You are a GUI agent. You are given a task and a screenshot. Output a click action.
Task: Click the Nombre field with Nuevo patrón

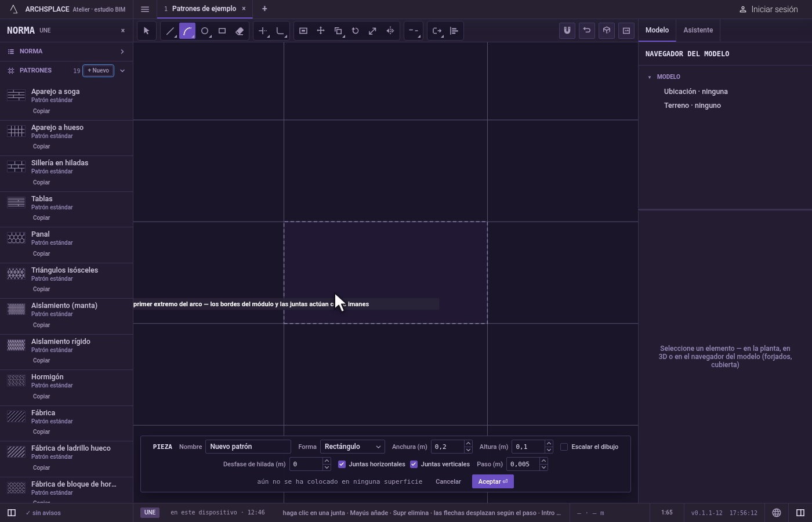(x=248, y=447)
